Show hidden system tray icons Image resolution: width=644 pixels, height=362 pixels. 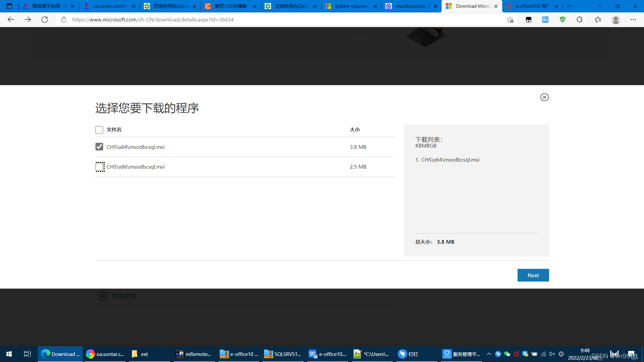(489, 354)
